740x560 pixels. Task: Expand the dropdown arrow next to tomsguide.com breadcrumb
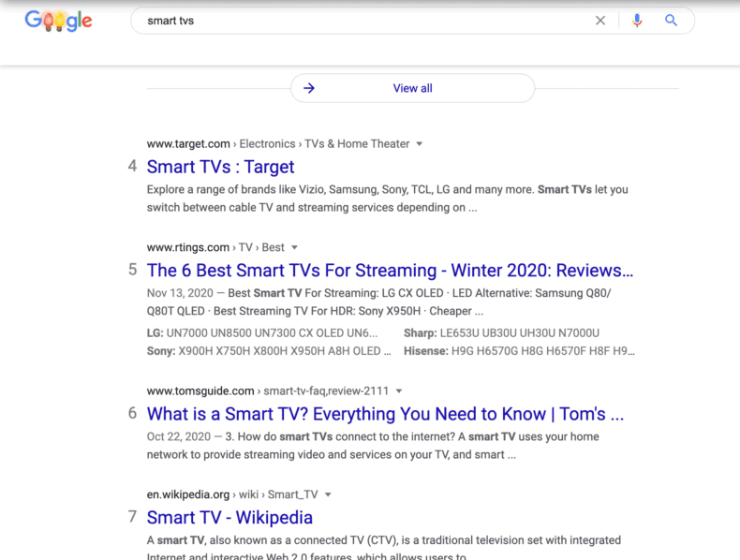point(399,391)
